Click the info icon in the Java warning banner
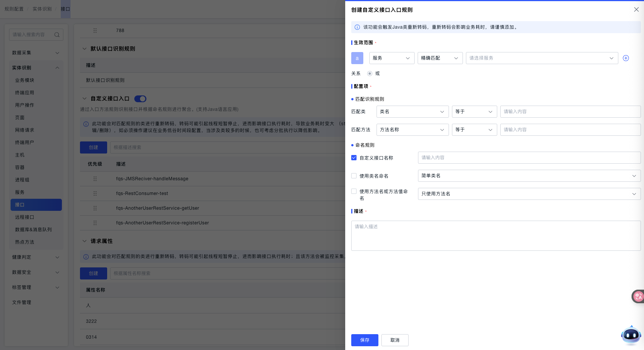 pos(357,27)
